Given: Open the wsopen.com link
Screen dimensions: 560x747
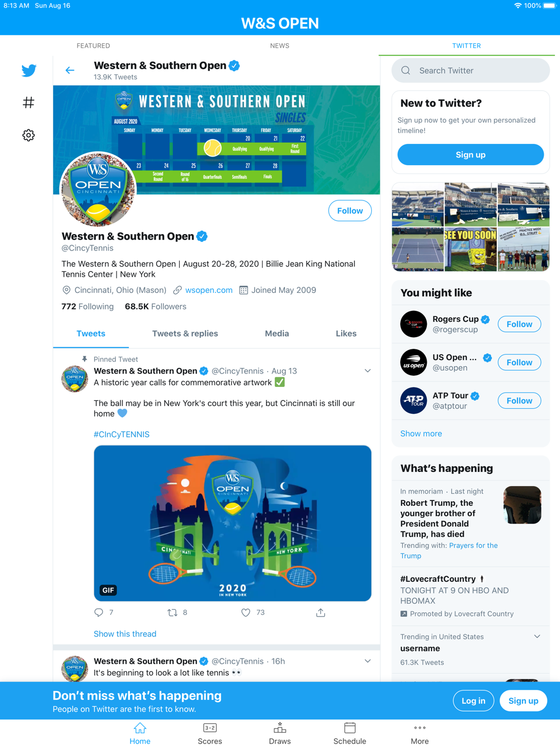Looking at the screenshot, I should 209,290.
